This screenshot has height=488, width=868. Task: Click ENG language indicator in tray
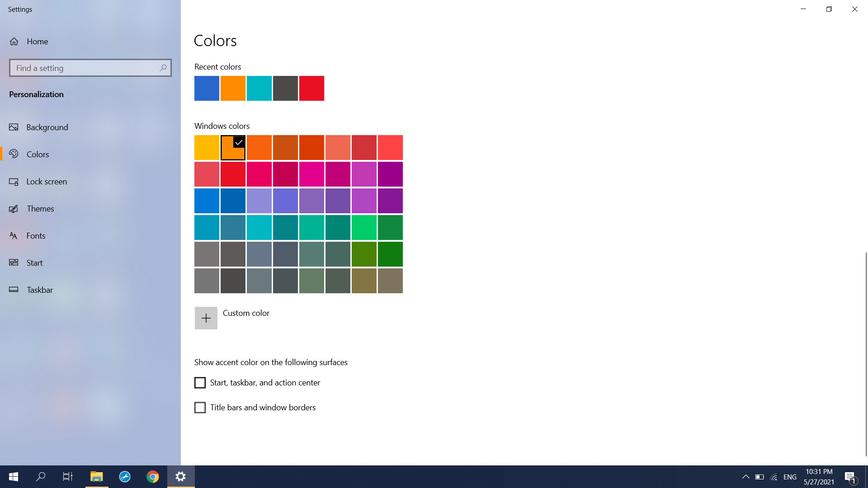[790, 477]
